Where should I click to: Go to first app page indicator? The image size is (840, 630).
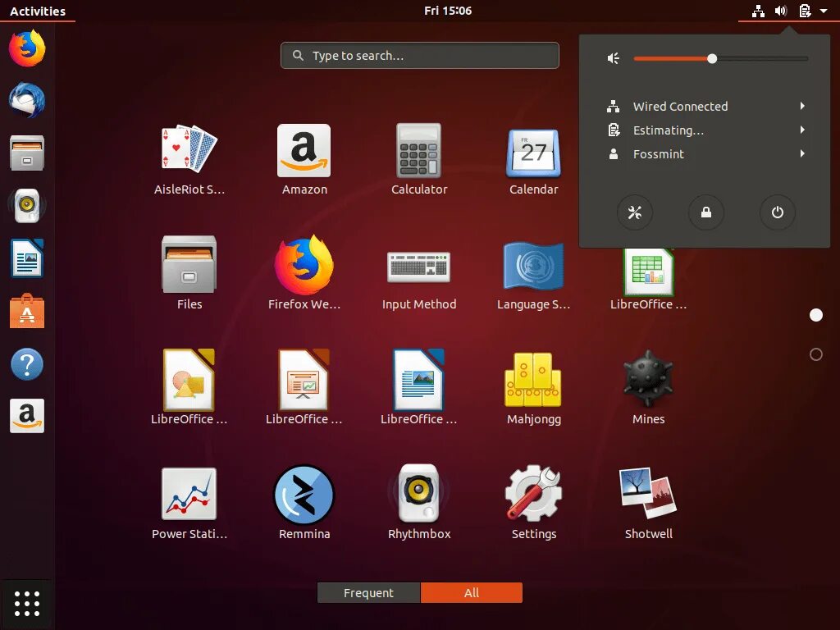816,315
